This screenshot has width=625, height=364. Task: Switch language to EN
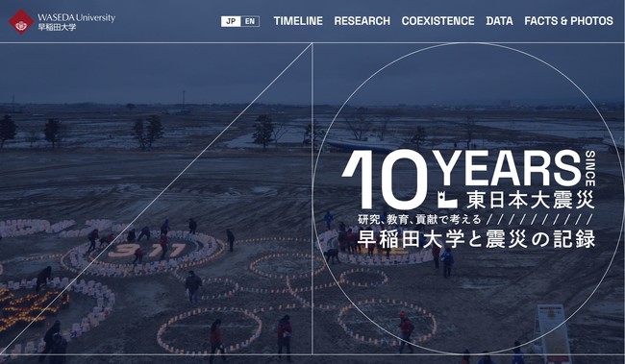click(x=250, y=21)
